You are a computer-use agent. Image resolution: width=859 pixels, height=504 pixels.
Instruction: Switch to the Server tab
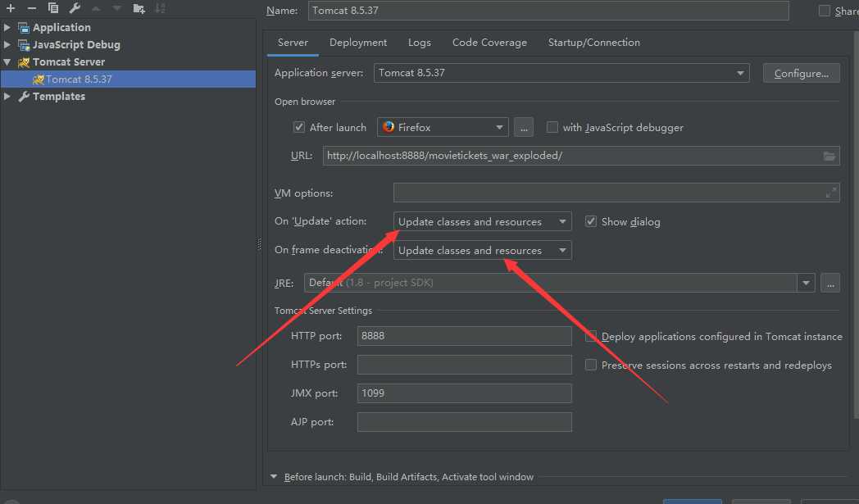[293, 43]
